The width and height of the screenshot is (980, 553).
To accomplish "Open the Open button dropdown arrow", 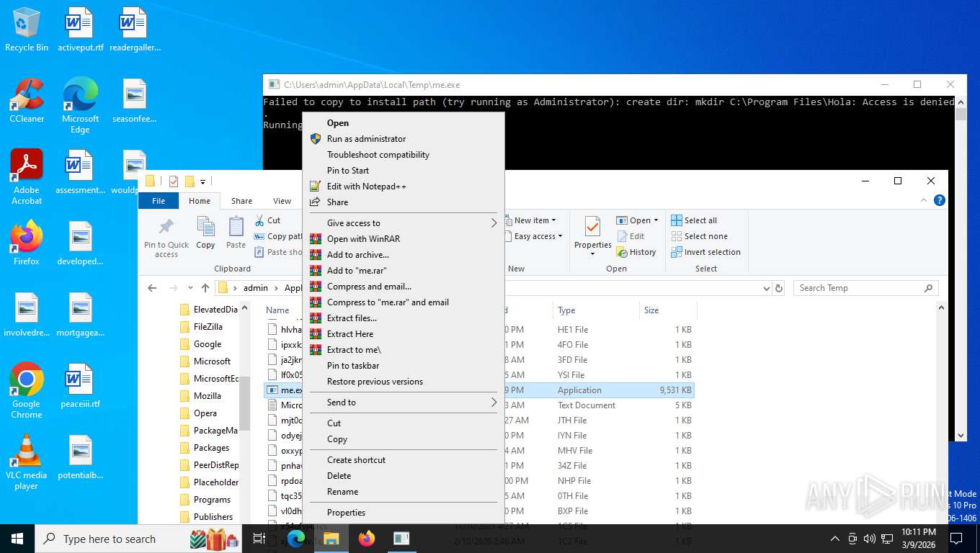I will coord(656,220).
